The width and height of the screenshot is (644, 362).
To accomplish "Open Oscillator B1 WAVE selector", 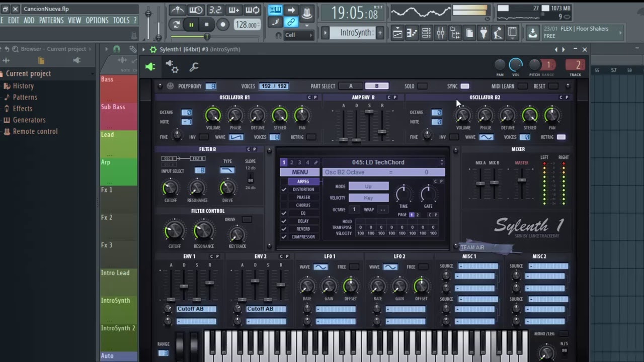I will click(236, 137).
